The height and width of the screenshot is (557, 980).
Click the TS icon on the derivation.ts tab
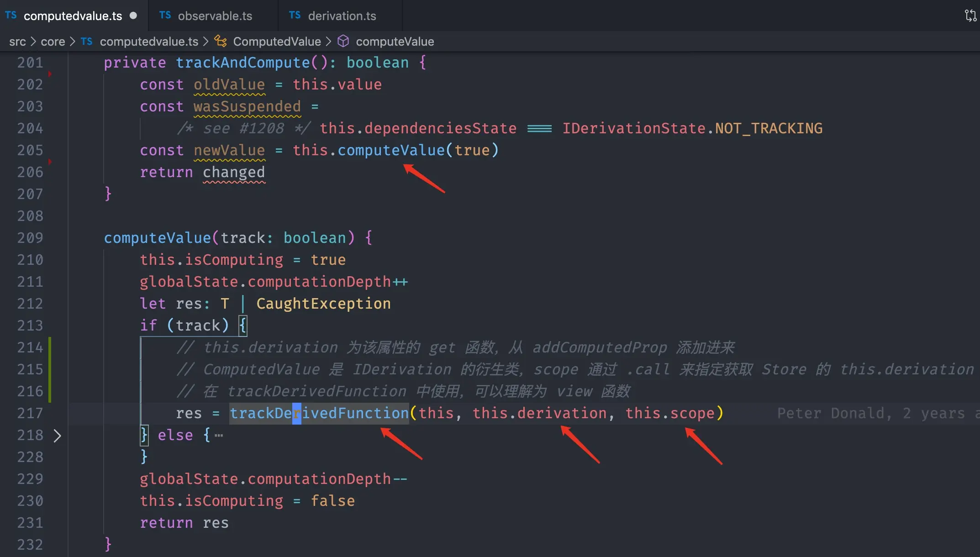(295, 16)
